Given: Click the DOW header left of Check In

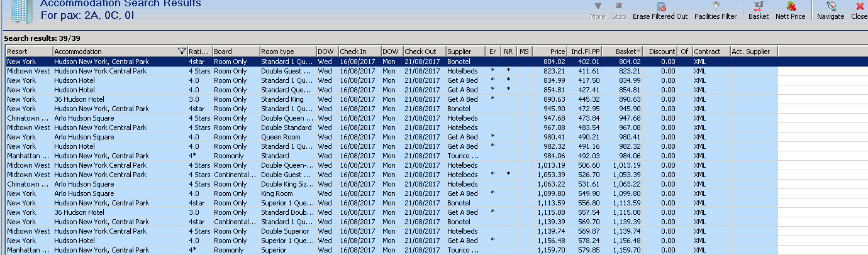Looking at the screenshot, I should point(327,52).
